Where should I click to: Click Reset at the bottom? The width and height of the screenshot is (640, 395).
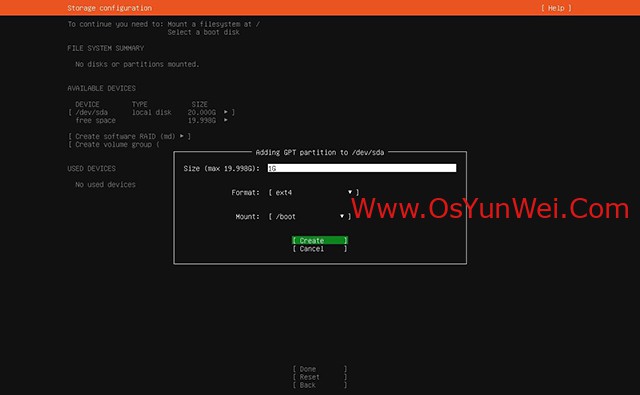[320, 377]
